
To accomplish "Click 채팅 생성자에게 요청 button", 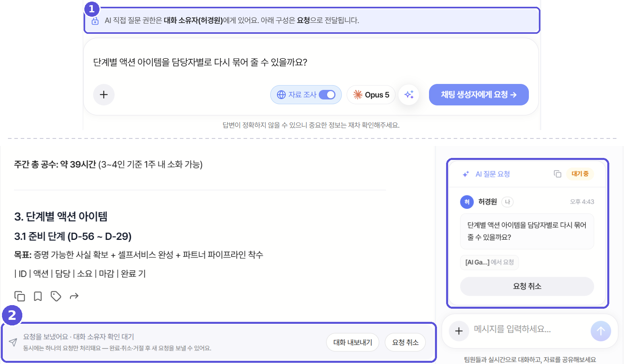I will (479, 95).
